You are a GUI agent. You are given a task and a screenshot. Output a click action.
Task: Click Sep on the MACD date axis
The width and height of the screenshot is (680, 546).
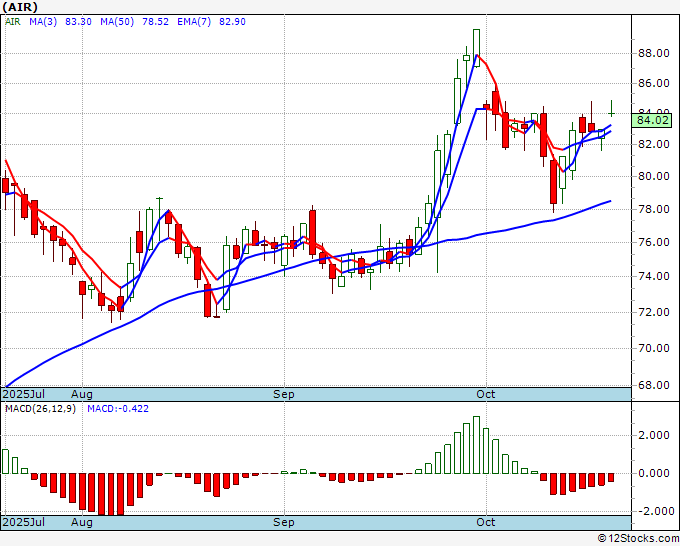click(284, 522)
